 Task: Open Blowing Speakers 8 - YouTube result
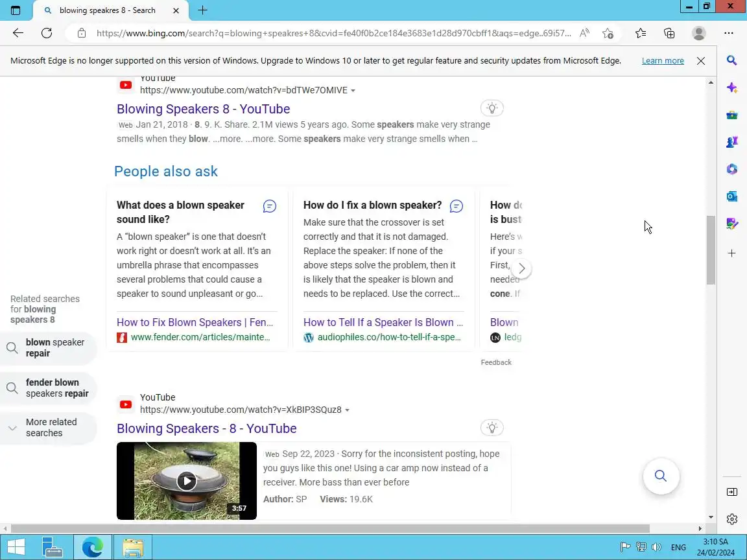coord(204,109)
